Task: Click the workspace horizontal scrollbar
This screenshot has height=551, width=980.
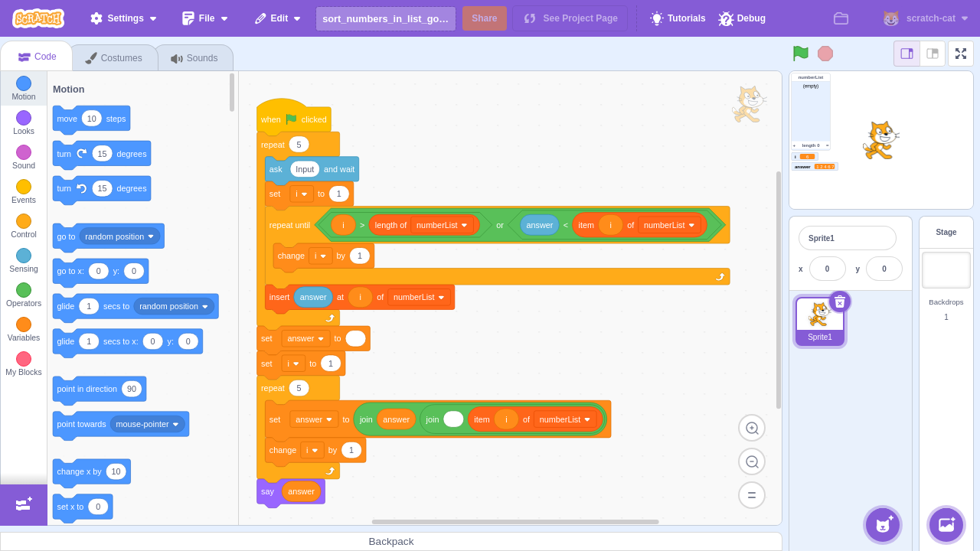Action: pos(515,522)
